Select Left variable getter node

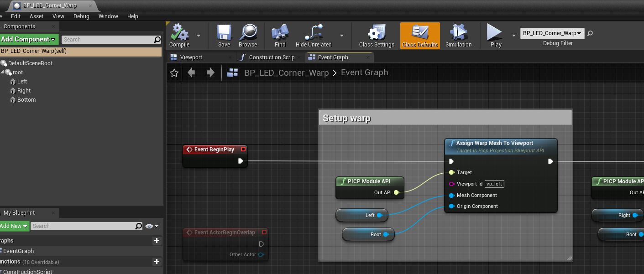pos(362,215)
